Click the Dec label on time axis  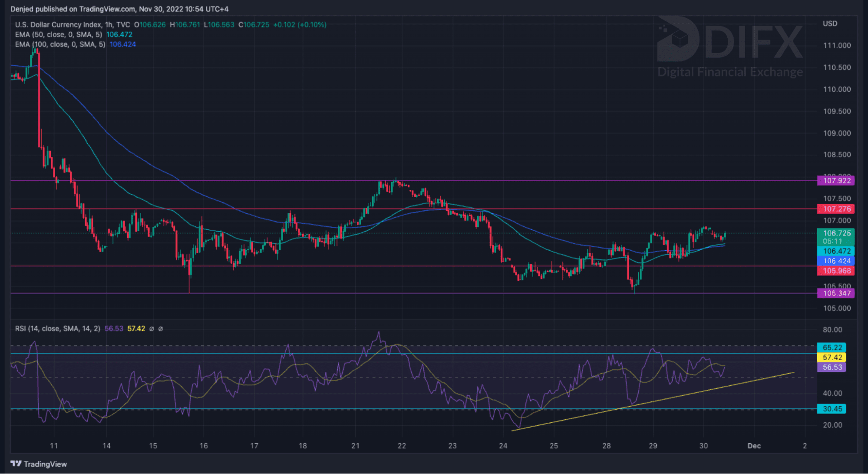tap(754, 446)
